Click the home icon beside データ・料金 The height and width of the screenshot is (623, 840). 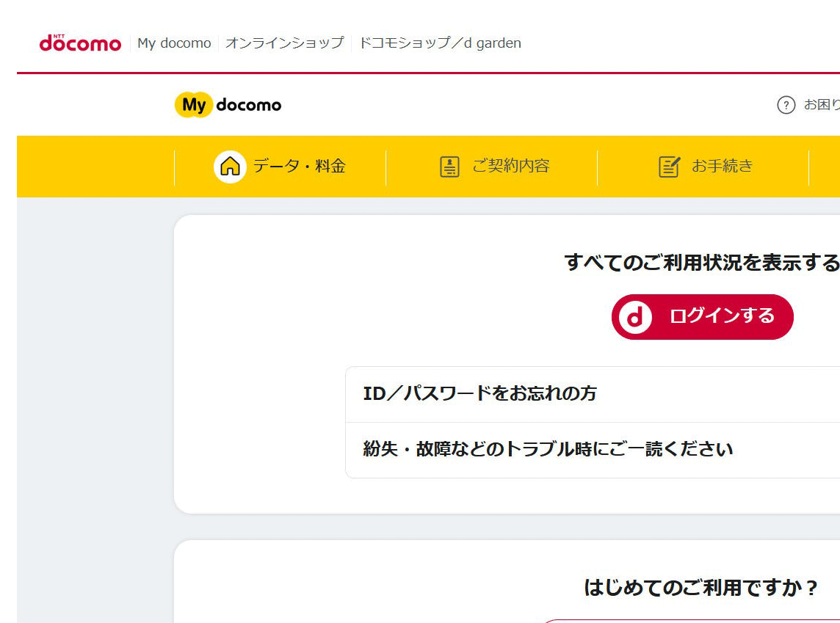(x=230, y=167)
